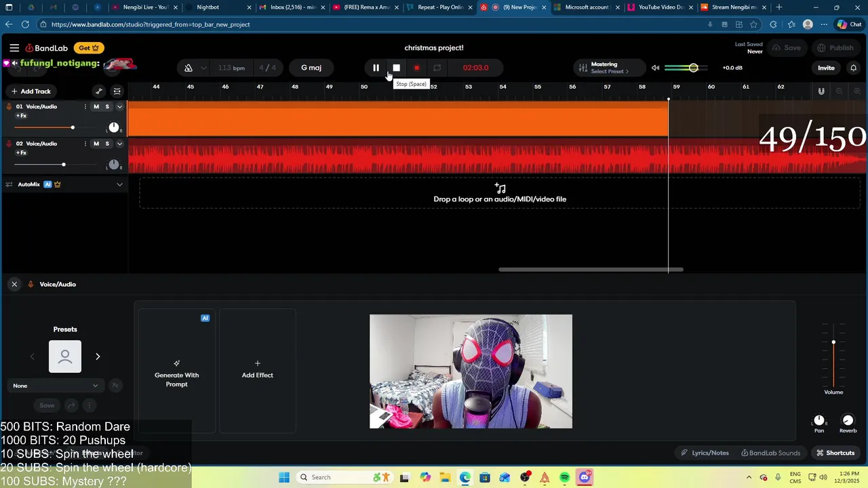Click track 02 microphone arm icon

coord(9,144)
